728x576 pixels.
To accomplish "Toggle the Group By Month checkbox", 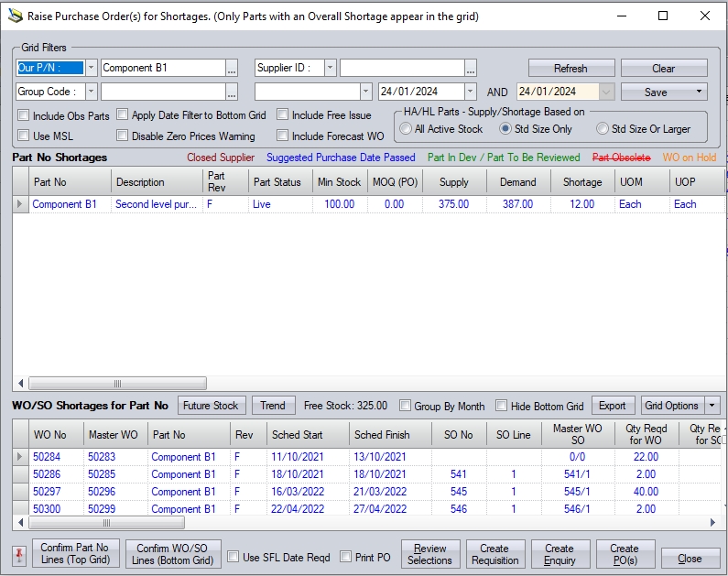I will tap(406, 406).
